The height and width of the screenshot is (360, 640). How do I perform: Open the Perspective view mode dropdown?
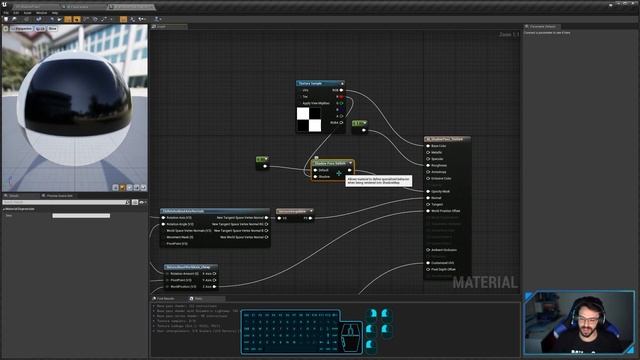pos(22,29)
